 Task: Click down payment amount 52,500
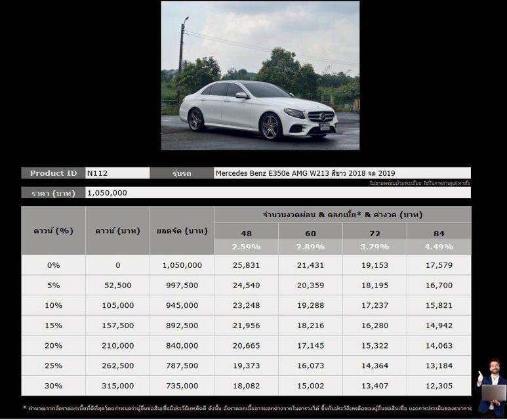click(117, 285)
